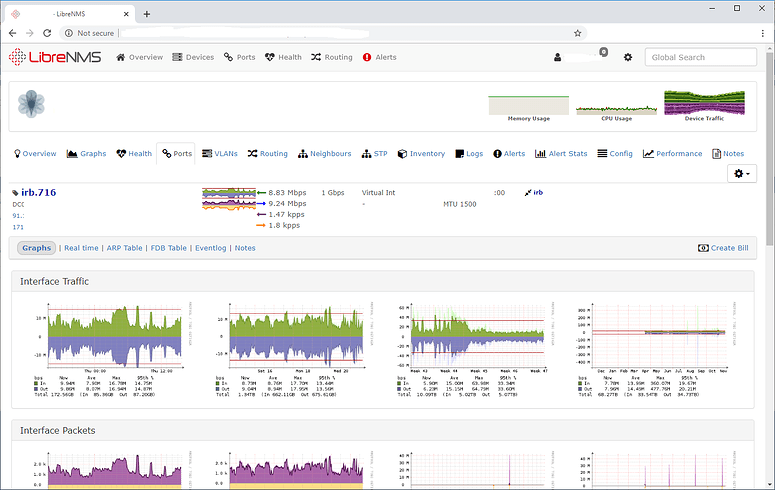Open a new browser tab
This screenshot has width=775, height=490.
147,14
